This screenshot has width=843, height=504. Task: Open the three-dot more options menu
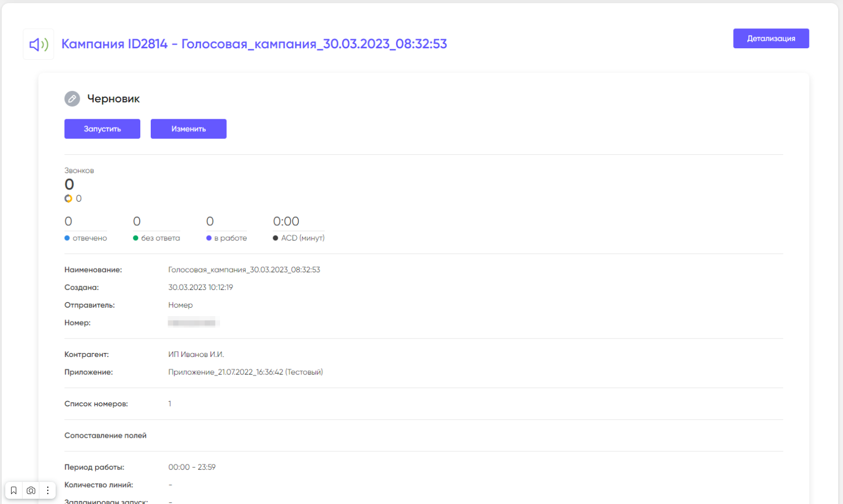click(48, 490)
